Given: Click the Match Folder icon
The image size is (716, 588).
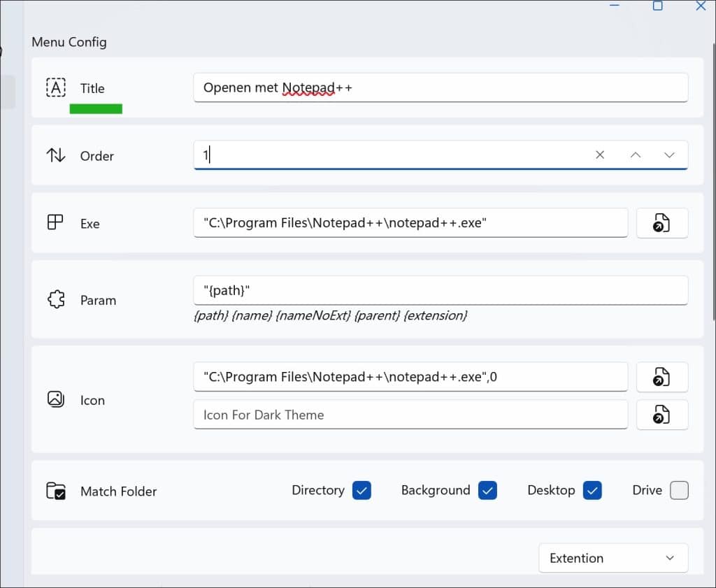Looking at the screenshot, I should 56,491.
